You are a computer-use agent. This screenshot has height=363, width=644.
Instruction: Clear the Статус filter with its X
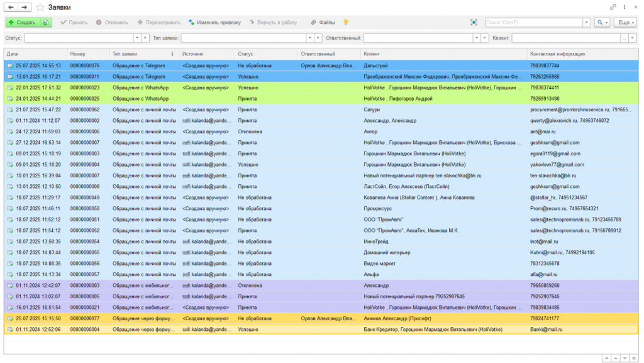[x=145, y=38]
